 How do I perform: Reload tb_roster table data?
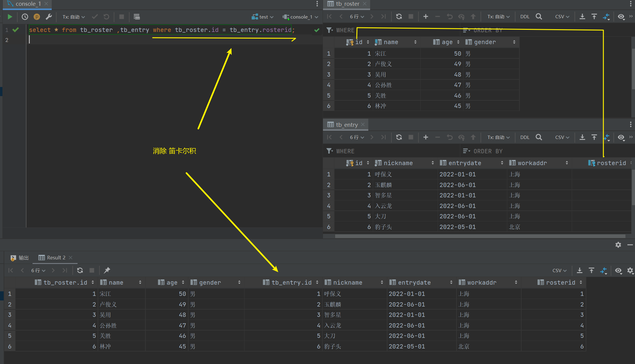click(399, 16)
